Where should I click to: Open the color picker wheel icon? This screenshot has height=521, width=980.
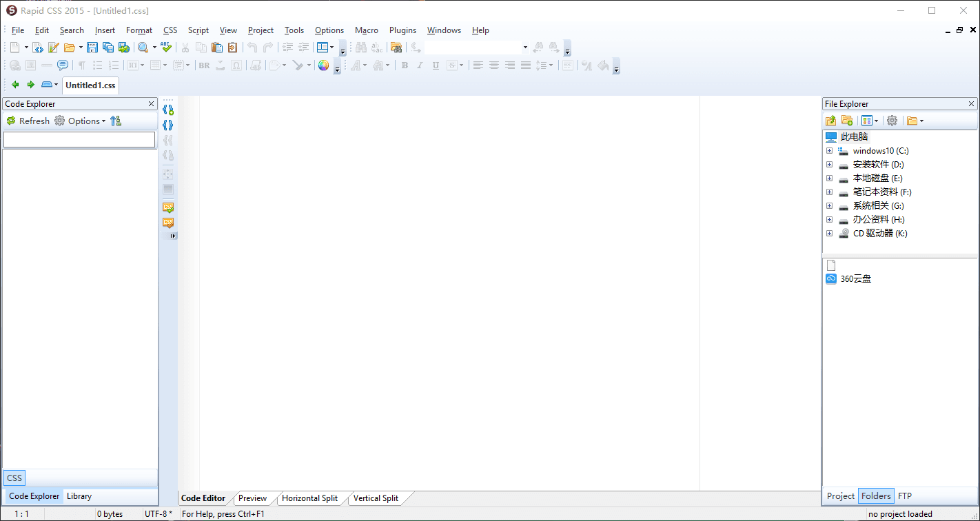(323, 65)
